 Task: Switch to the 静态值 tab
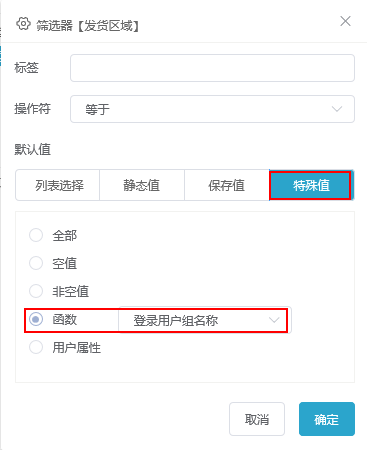(x=142, y=185)
